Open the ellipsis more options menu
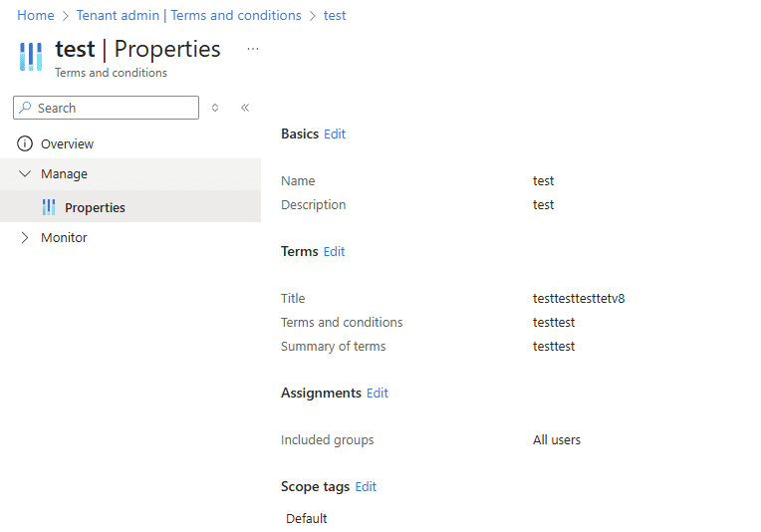This screenshot has width=761, height=532. [253, 49]
